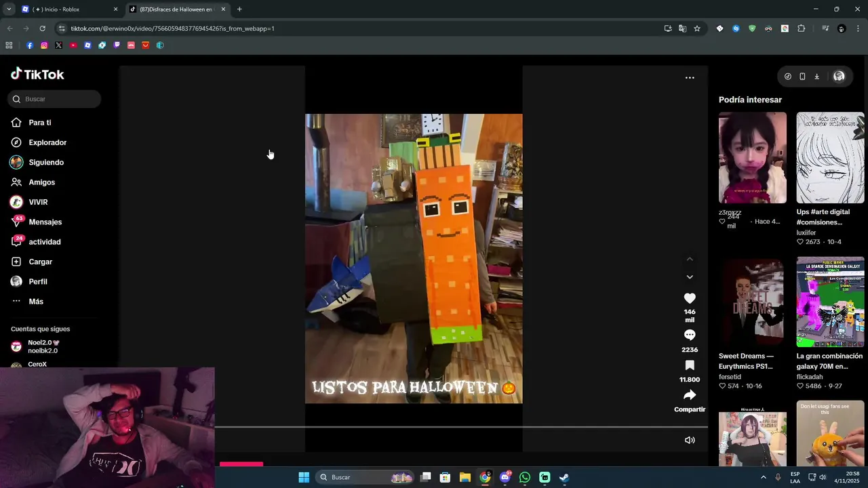Open Windows Start menu
Viewport: 868px width, 488px height.
click(304, 477)
